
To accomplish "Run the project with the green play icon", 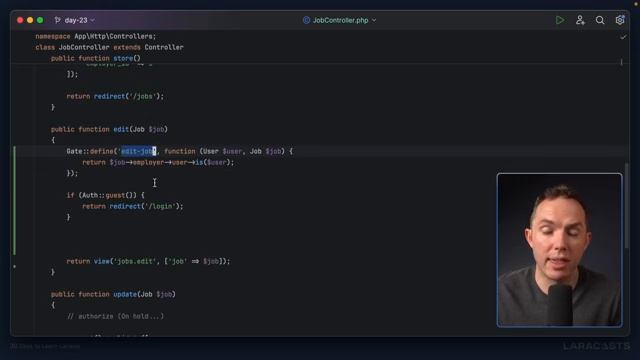I will point(560,20).
